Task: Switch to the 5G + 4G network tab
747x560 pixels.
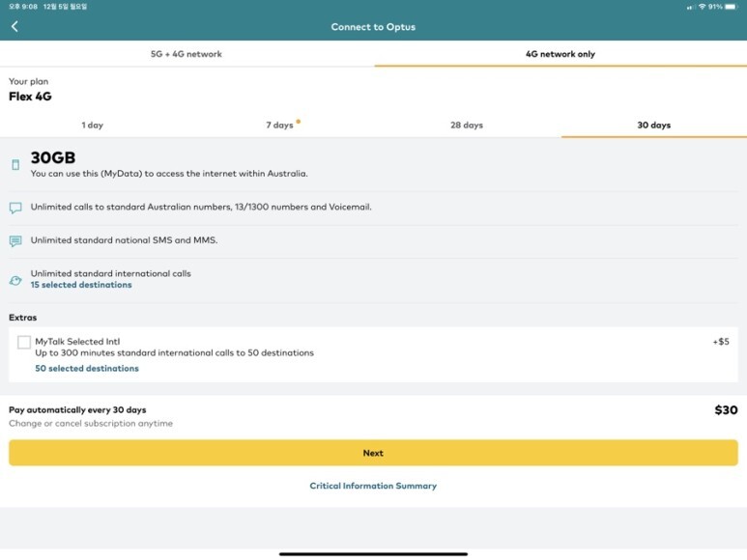Action: coord(187,54)
